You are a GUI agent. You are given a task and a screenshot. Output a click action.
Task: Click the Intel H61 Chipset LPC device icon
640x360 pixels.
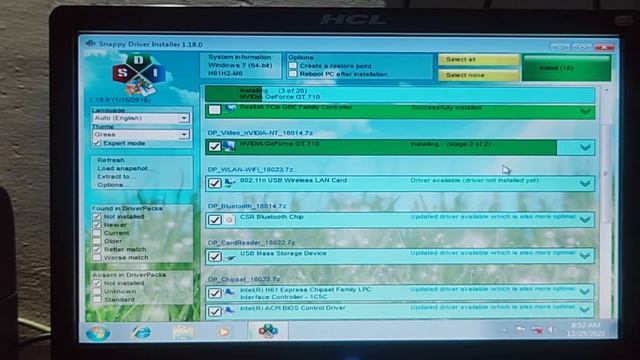pos(230,292)
